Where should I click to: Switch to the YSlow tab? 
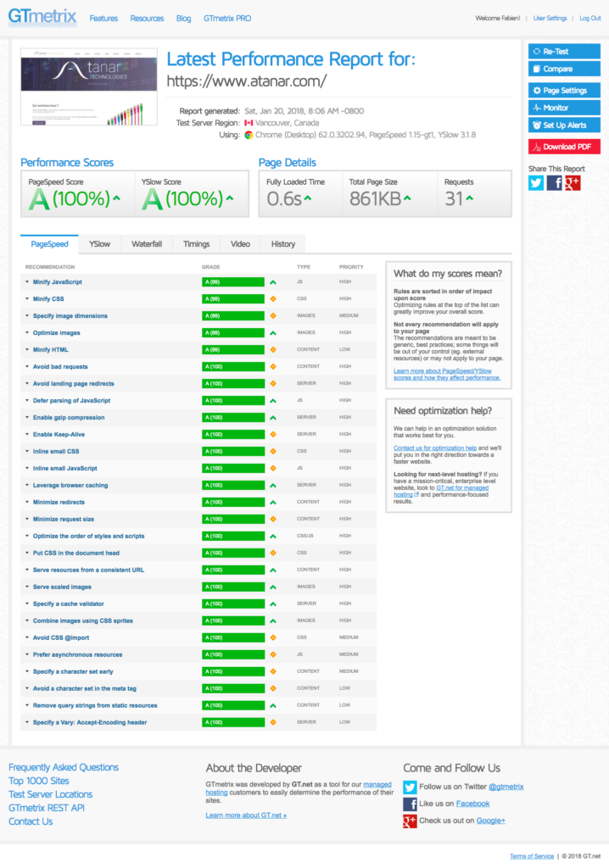[x=100, y=244]
